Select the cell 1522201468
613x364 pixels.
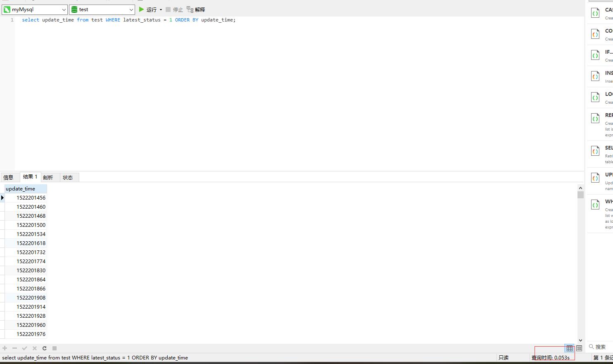coord(26,216)
